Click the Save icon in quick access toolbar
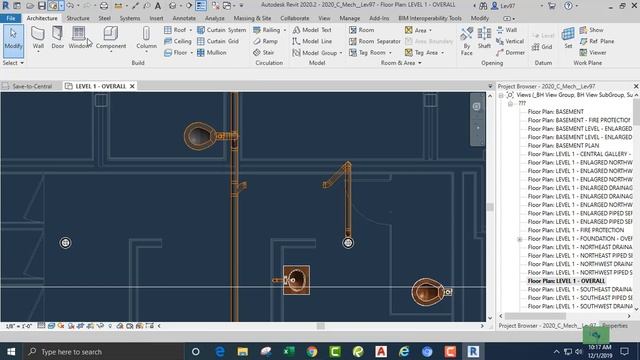The image size is (640, 360). [x=42, y=6]
